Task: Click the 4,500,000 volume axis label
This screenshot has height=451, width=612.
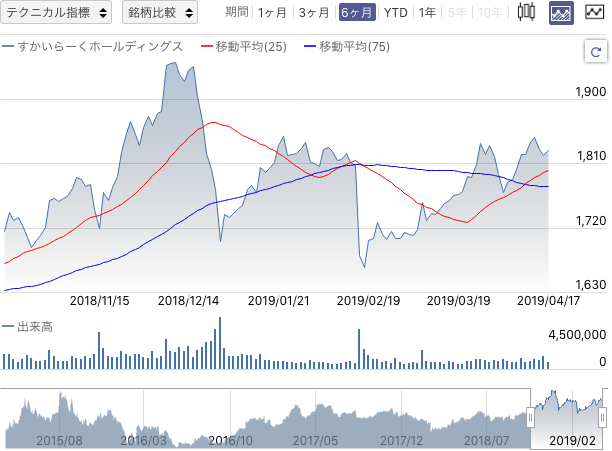Action: [577, 335]
